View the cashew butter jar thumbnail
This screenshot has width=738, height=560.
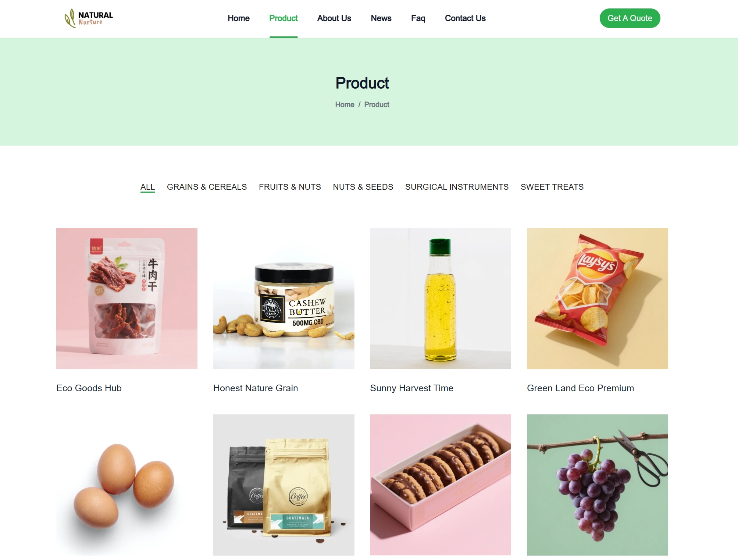(284, 299)
